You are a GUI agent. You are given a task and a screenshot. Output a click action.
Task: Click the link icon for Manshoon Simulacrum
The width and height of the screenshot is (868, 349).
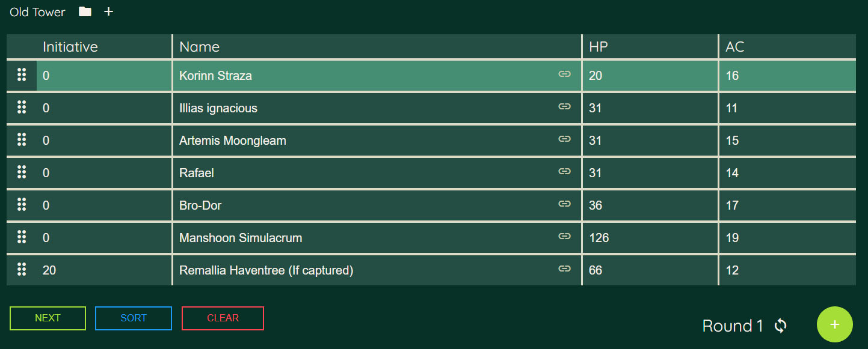[564, 236]
